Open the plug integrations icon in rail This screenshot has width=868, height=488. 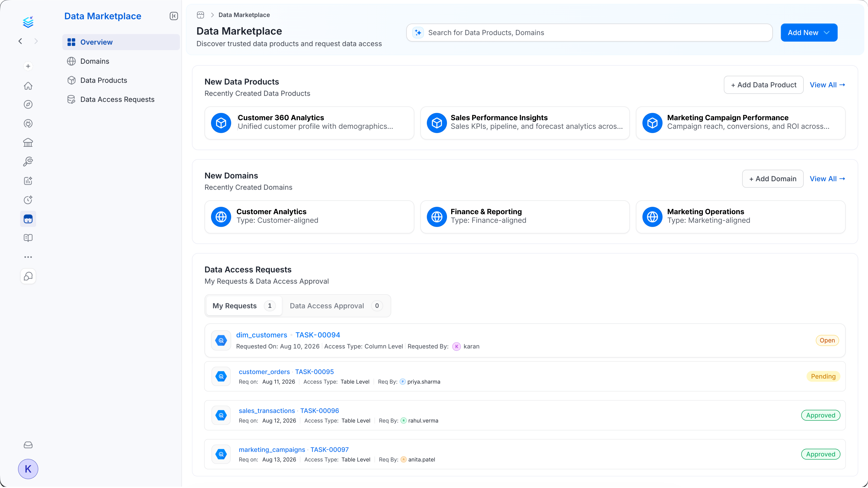point(28,124)
